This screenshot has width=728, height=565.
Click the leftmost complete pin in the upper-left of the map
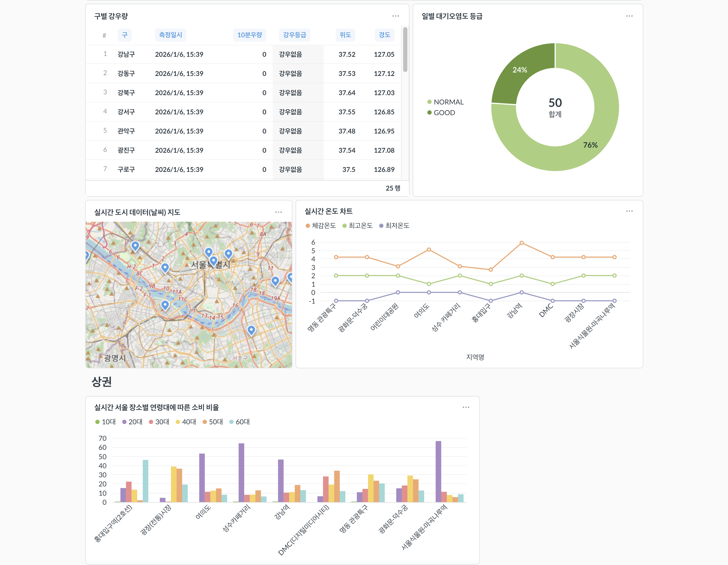[x=135, y=246]
